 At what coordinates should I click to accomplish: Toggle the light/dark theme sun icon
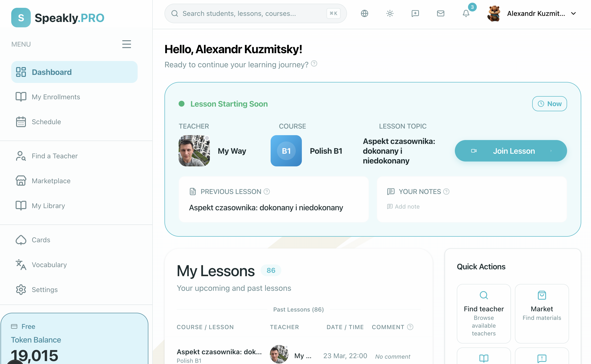pyautogui.click(x=390, y=13)
